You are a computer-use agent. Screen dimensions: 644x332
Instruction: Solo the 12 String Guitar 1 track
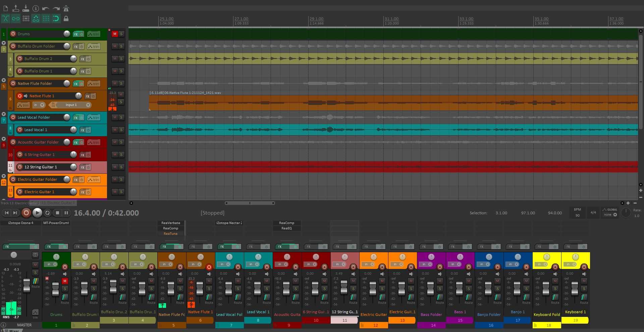[x=121, y=167]
